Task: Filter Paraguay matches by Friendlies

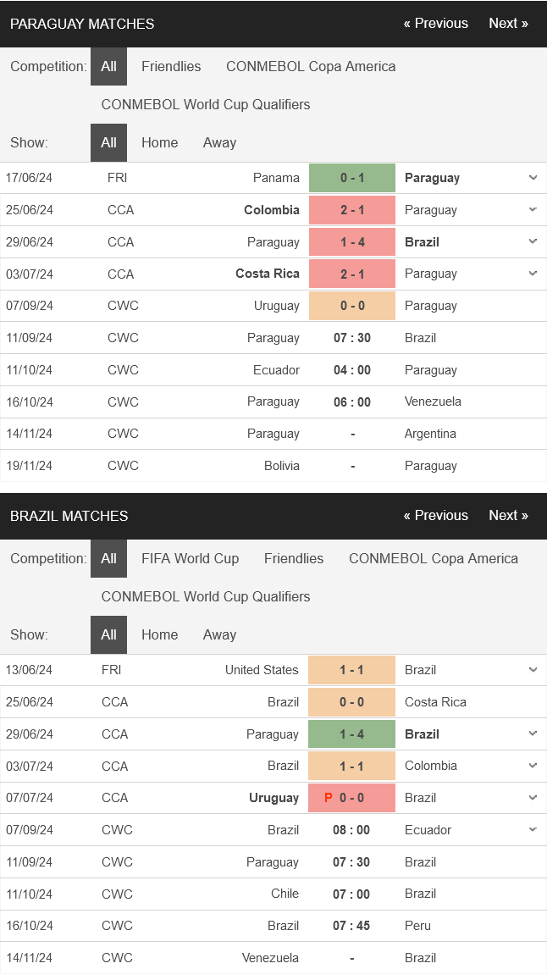Action: [x=171, y=66]
